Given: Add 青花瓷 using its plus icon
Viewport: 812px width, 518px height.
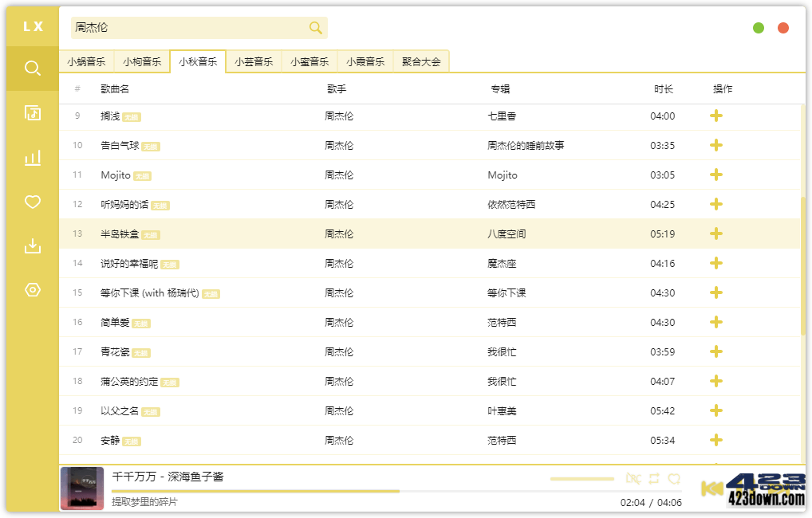Looking at the screenshot, I should 715,351.
